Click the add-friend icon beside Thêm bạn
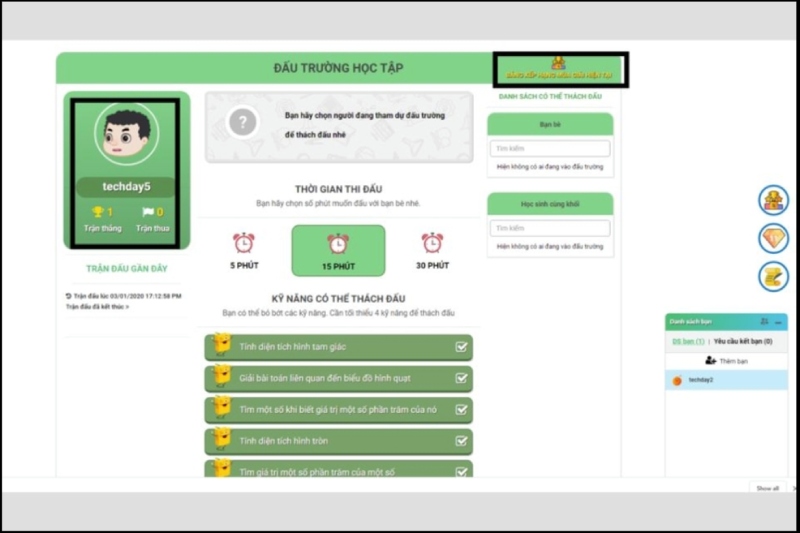Screen dimensions: 800x533 [710, 361]
